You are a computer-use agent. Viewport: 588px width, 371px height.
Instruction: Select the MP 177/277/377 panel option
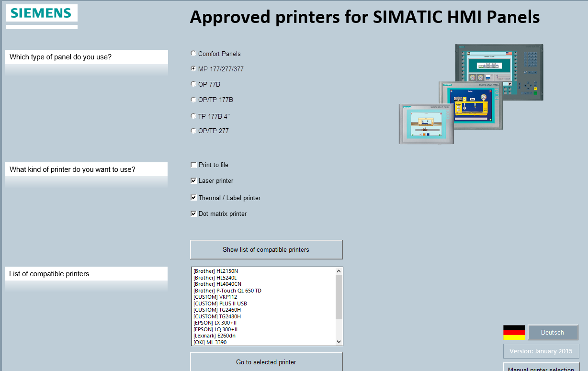[193, 69]
